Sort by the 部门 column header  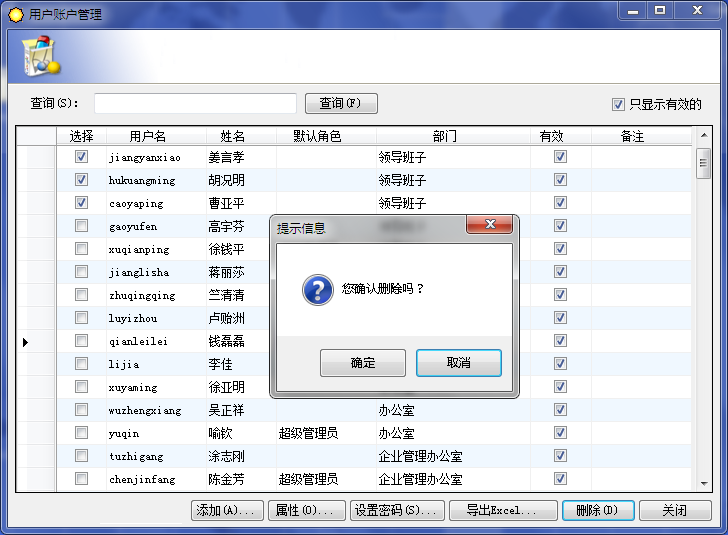pyautogui.click(x=453, y=136)
